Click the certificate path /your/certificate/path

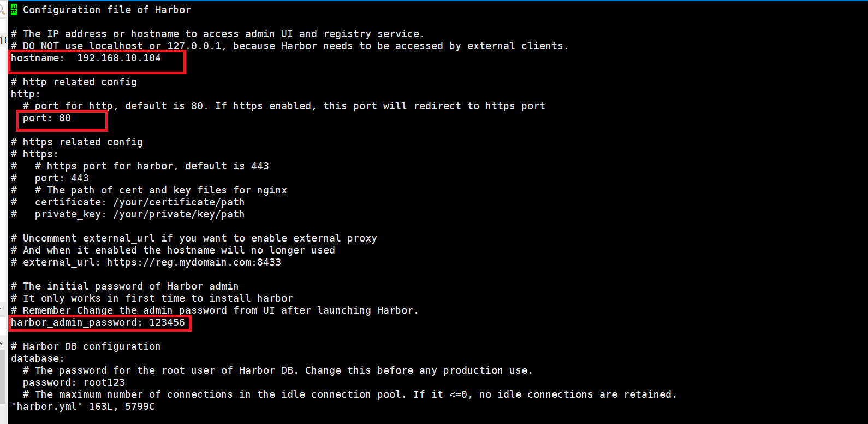click(179, 202)
